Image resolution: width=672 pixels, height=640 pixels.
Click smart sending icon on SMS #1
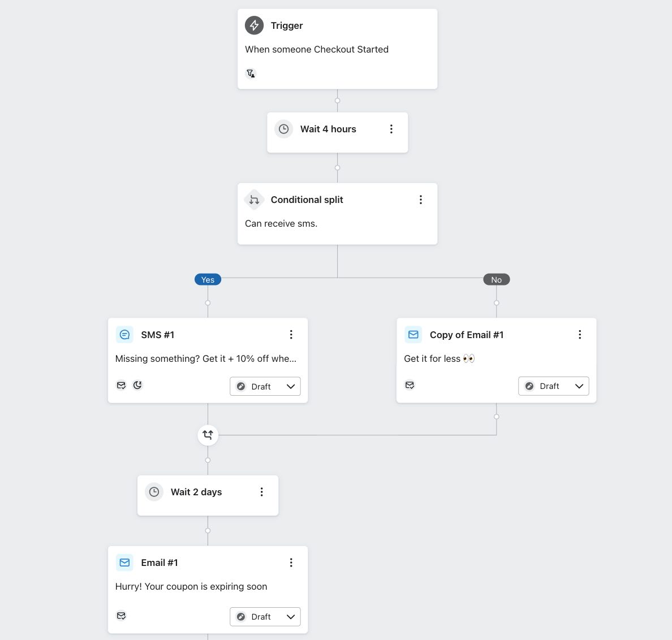click(x=121, y=385)
